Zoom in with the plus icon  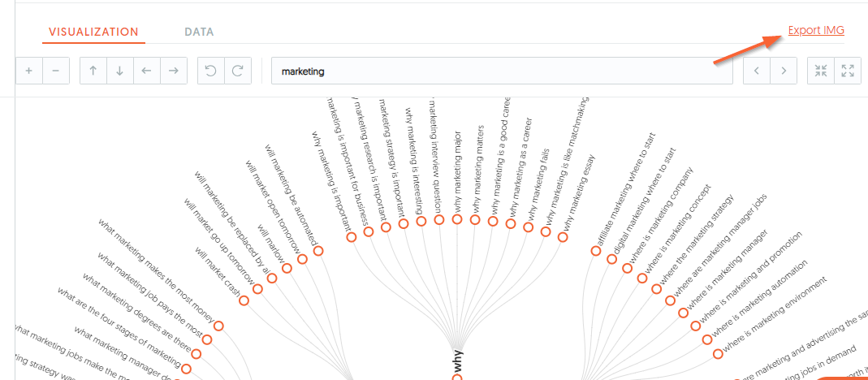[28, 71]
